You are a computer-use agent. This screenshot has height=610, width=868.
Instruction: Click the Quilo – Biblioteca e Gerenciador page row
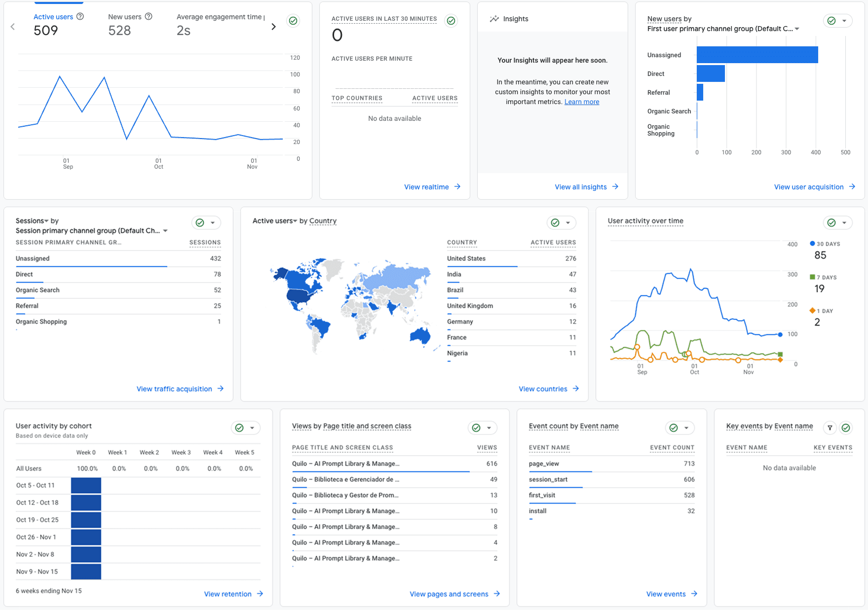(x=394, y=479)
